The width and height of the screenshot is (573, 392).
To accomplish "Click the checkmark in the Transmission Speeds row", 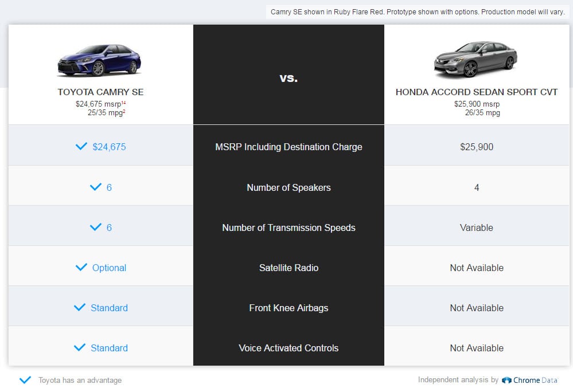I will [96, 227].
